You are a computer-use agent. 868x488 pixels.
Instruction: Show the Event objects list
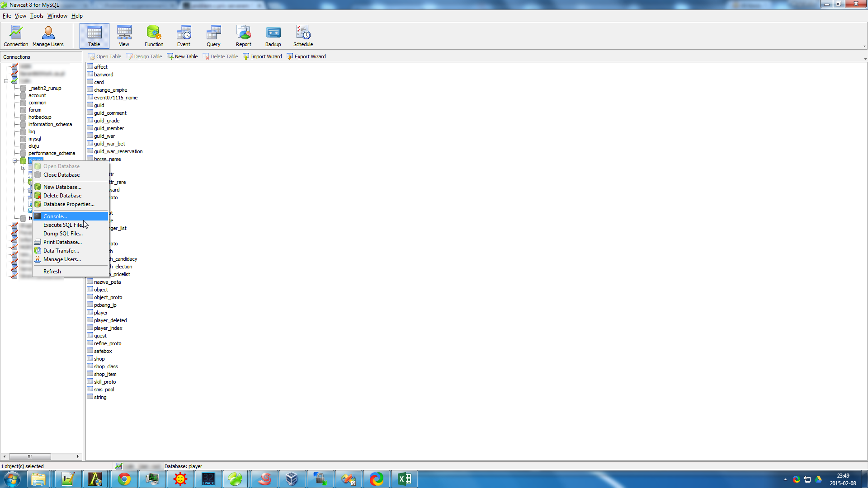click(x=184, y=36)
